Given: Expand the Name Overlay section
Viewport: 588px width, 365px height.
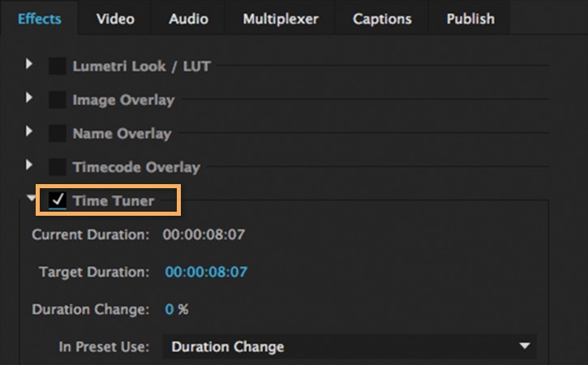Looking at the screenshot, I should 30,132.
